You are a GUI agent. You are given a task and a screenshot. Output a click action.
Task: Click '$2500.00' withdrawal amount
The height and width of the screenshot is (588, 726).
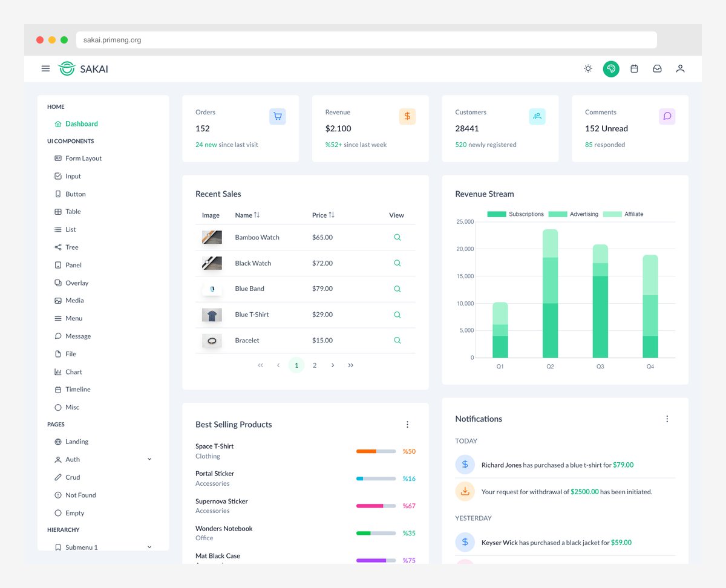tap(584, 492)
